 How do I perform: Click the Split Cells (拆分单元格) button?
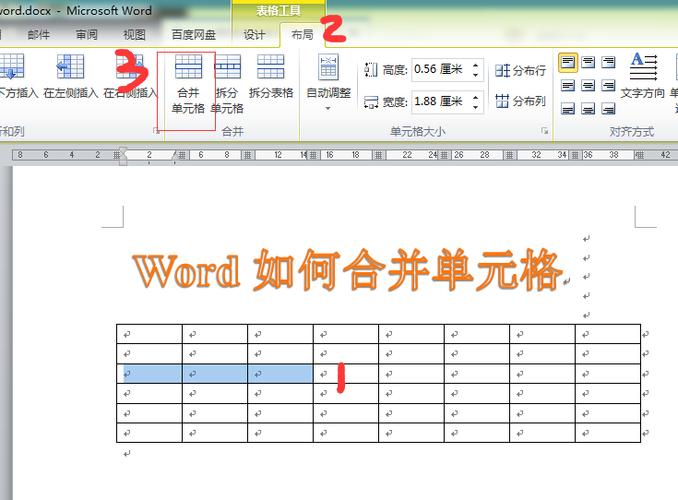(x=227, y=85)
